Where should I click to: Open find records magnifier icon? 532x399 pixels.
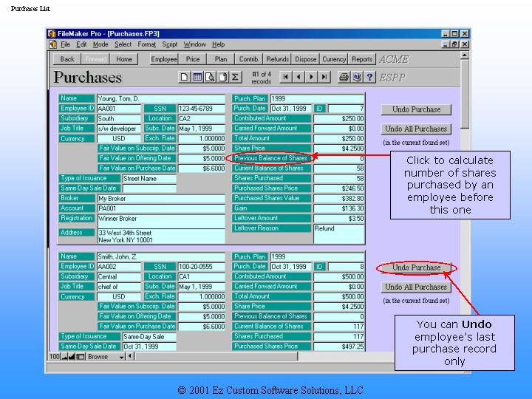(x=210, y=77)
